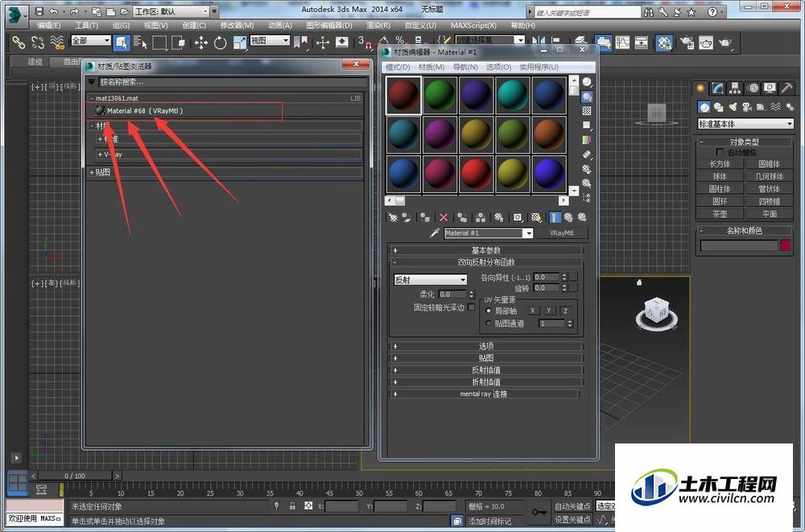Open the Select by Name list icon
This screenshot has width=805, height=532.
(139, 43)
